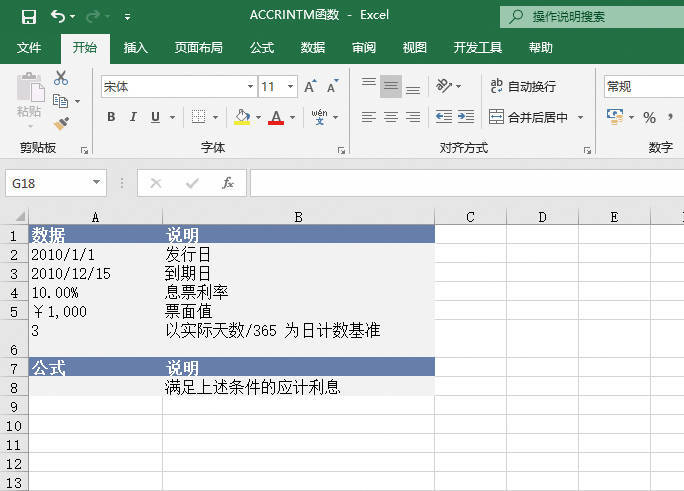Click the Increase Indent icon

(466, 117)
